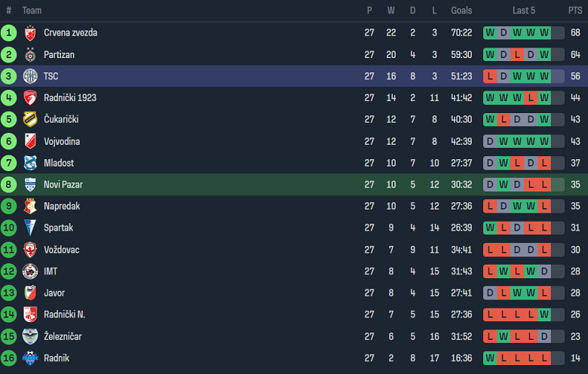Open the Mladost team link

pos(59,163)
